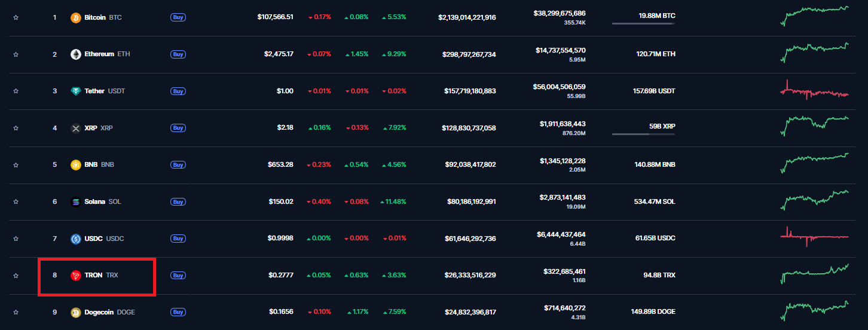Screen dimensions: 868x330
Task: Click the Solana coin logo icon
Action: tap(76, 202)
